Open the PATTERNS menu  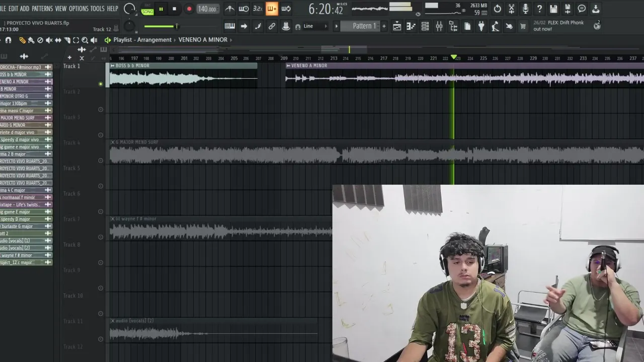(x=42, y=9)
